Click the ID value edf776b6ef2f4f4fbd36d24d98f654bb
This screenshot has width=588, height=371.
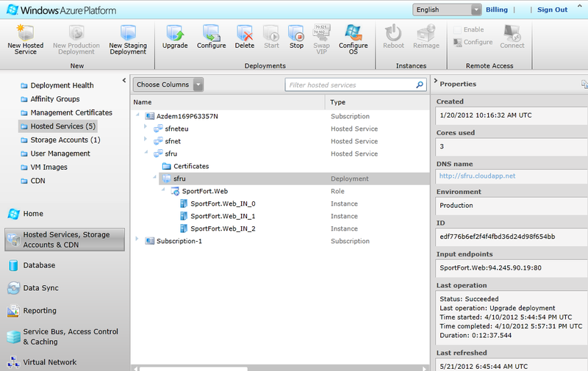pos(498,237)
